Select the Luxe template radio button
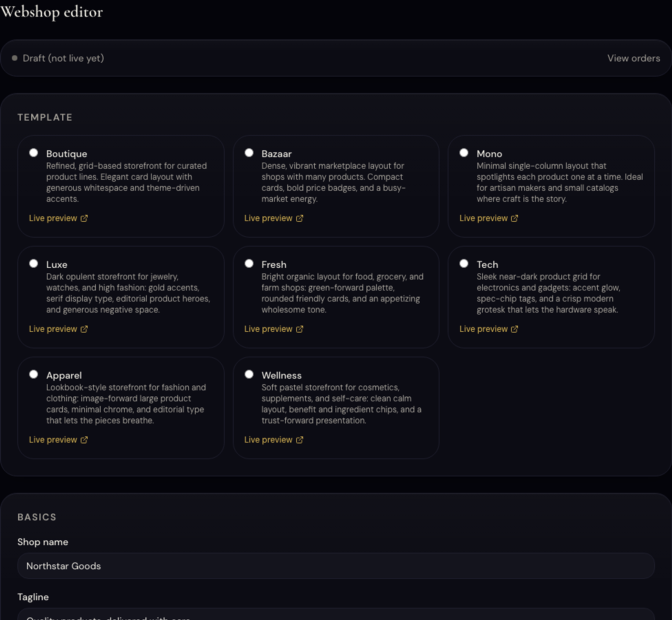The width and height of the screenshot is (672, 620). point(33,264)
